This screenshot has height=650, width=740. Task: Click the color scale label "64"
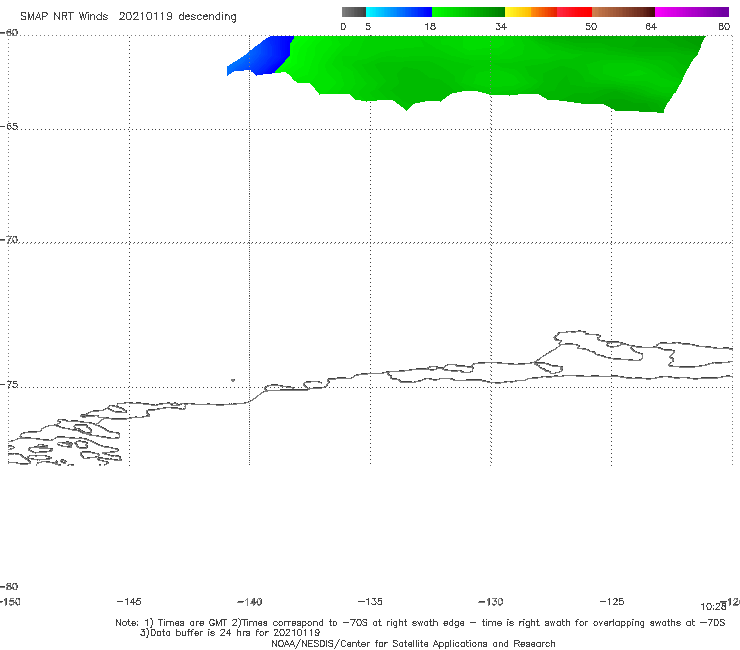pyautogui.click(x=651, y=27)
